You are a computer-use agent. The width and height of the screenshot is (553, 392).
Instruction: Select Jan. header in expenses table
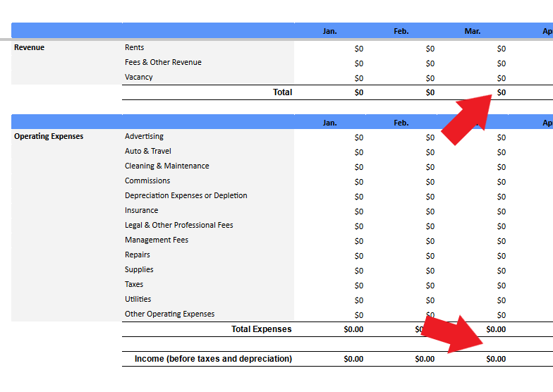[330, 123]
